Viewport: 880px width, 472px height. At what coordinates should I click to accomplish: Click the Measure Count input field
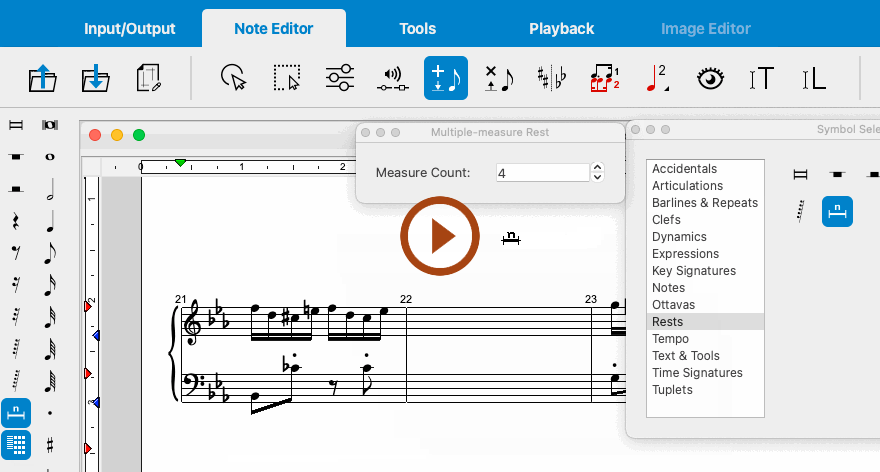[542, 173]
